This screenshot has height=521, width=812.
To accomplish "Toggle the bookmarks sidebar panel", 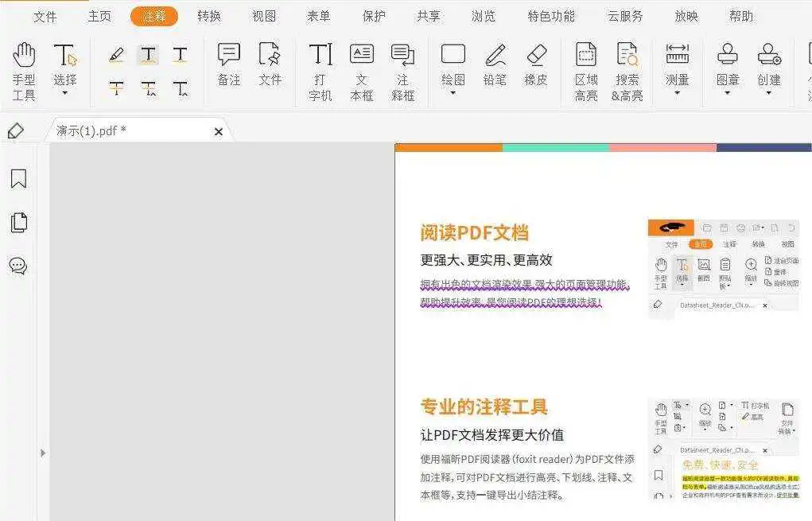I will 17,179.
